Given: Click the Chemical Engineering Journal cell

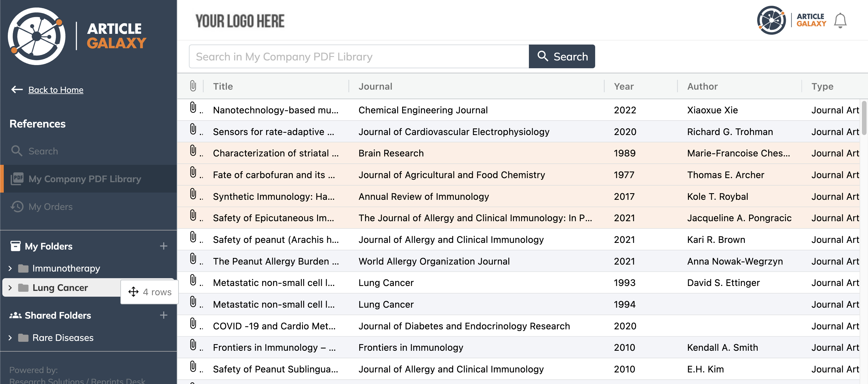Looking at the screenshot, I should pos(423,110).
